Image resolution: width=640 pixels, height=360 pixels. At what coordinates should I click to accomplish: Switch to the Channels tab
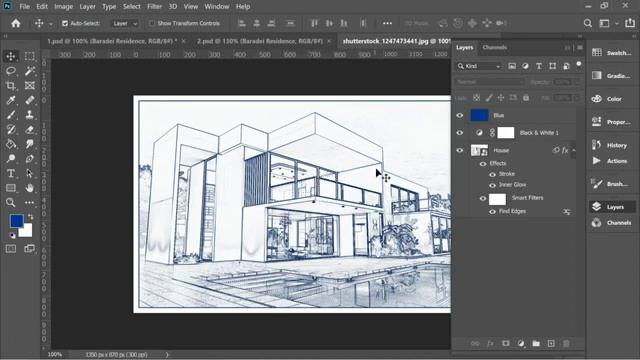[x=494, y=47]
